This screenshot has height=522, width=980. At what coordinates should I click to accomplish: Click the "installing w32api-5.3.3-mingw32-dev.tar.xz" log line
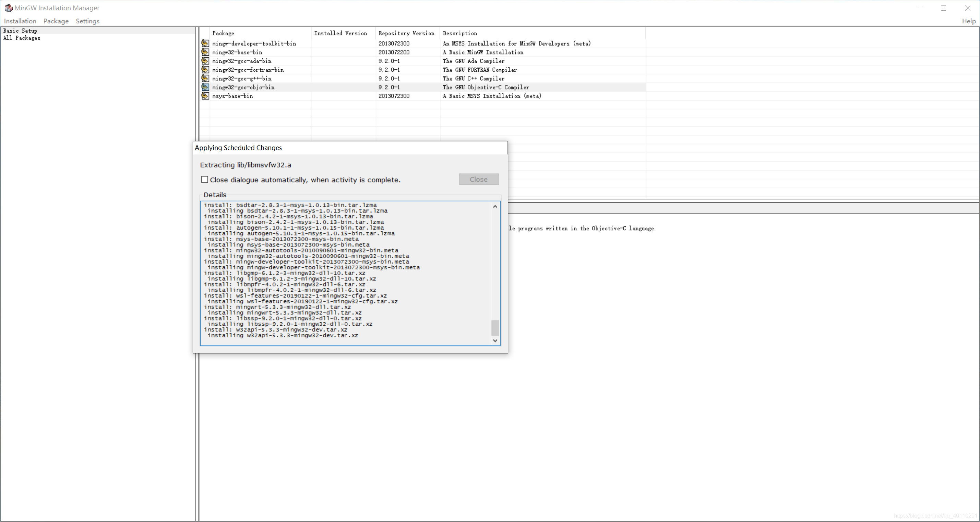283,335
